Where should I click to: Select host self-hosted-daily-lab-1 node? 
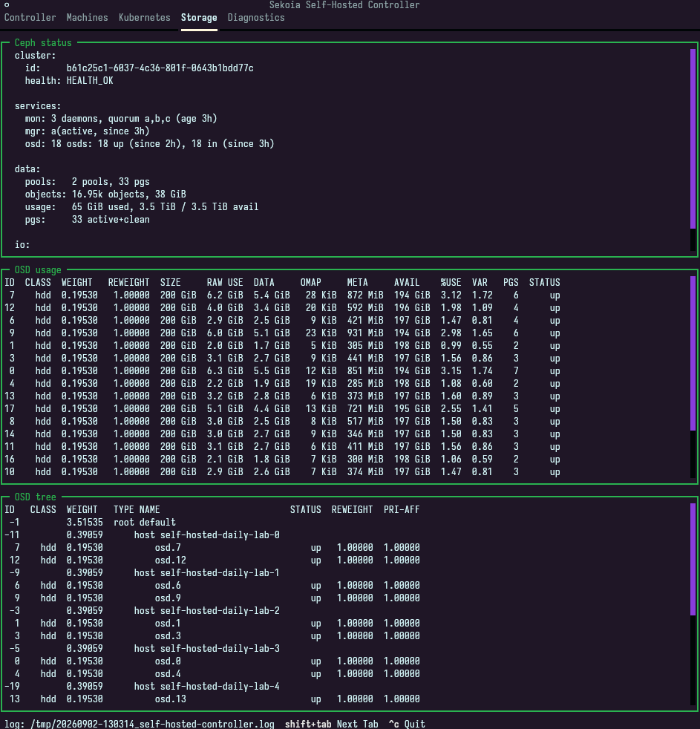(x=207, y=573)
